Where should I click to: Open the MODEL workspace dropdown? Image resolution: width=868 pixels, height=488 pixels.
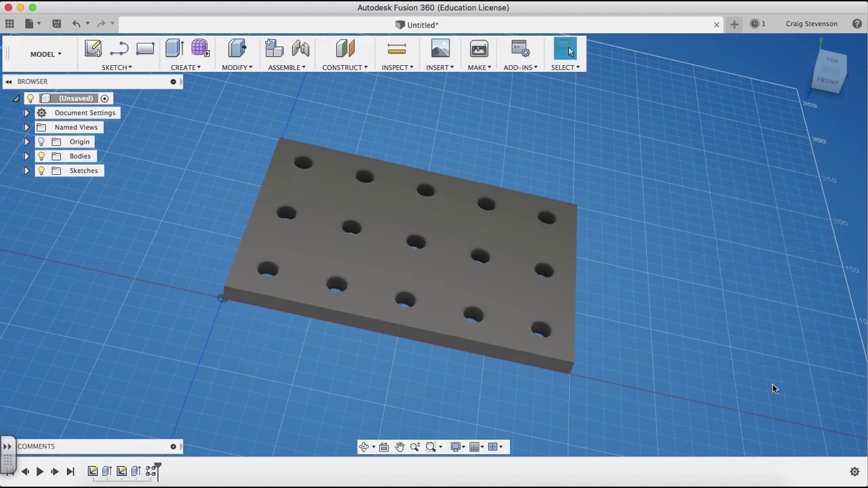[45, 54]
